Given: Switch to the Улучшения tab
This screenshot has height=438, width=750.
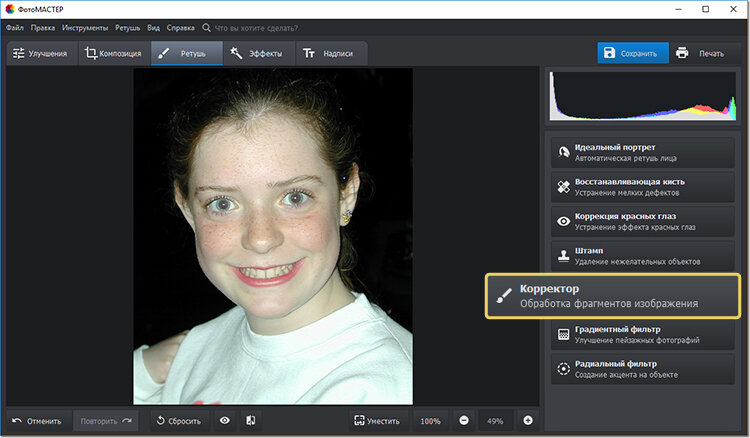Looking at the screenshot, I should (x=42, y=53).
